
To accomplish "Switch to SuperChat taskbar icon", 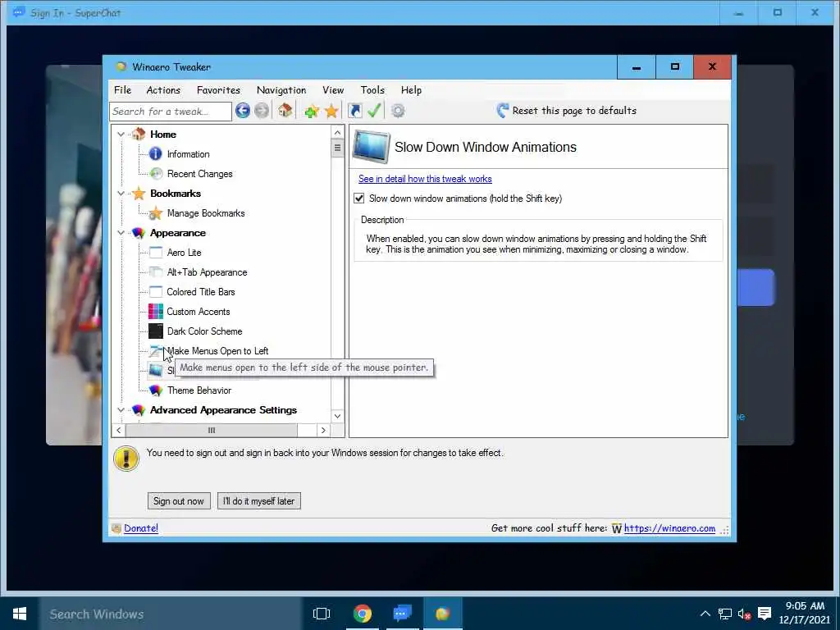I will 402,614.
